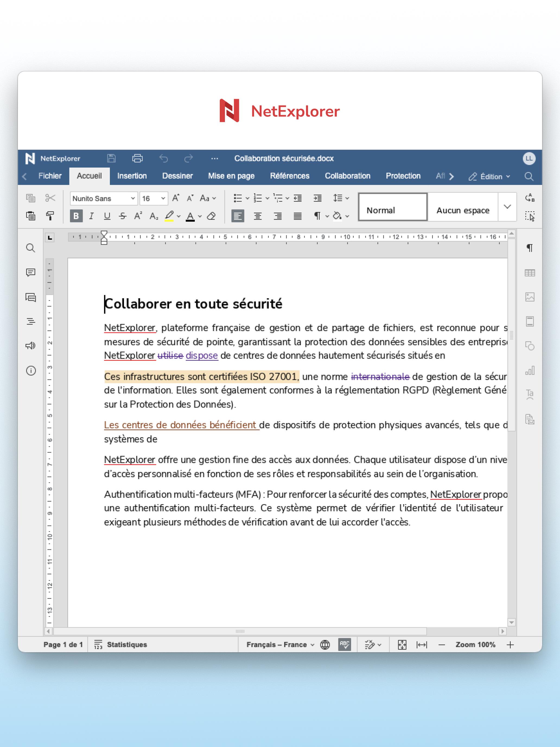Click the Paste icon

point(31,216)
